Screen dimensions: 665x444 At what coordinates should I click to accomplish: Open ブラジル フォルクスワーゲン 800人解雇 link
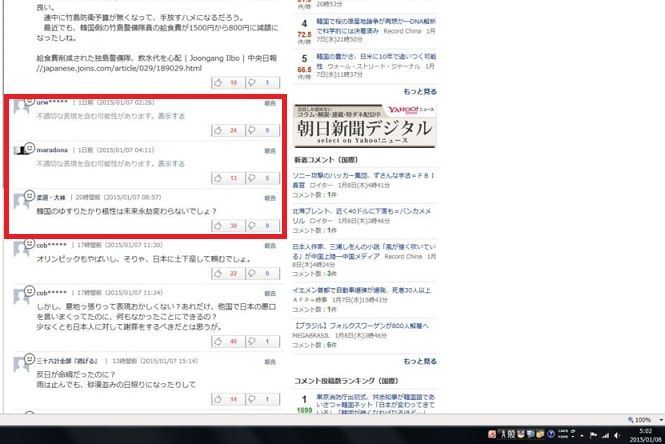pos(361,326)
